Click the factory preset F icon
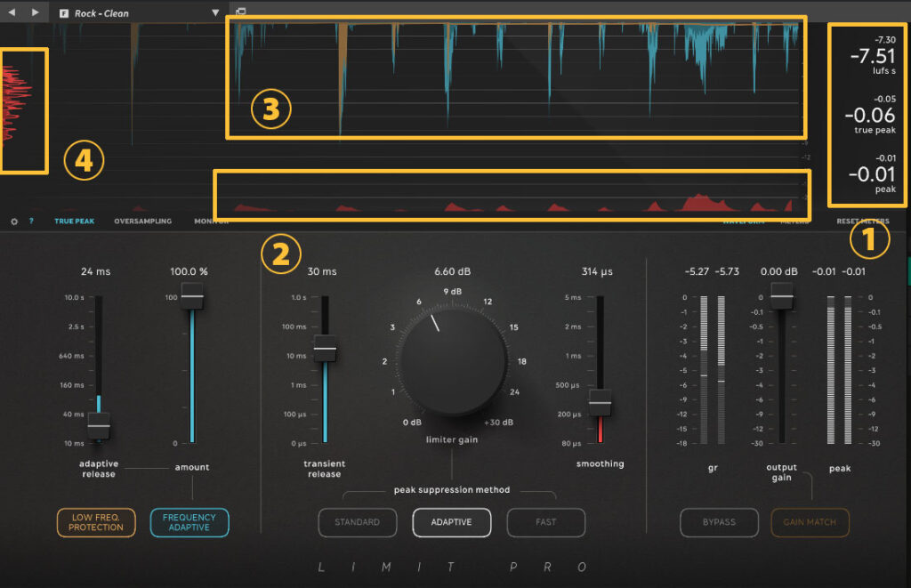Image resolution: width=911 pixels, height=588 pixels. click(x=64, y=13)
